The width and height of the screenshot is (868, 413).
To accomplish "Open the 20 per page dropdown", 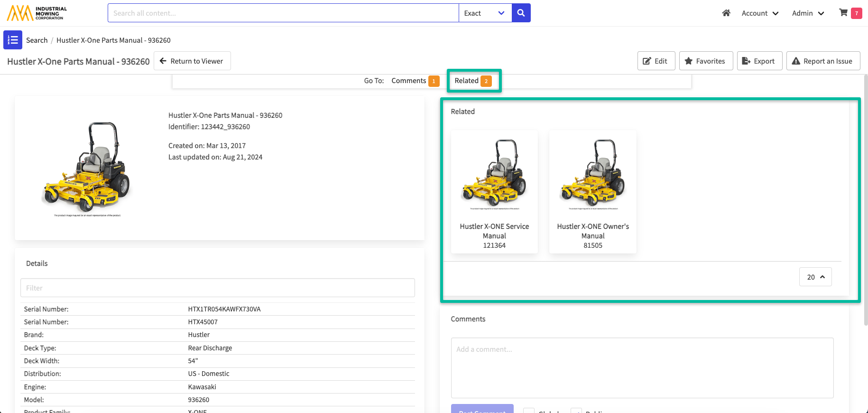I will [815, 277].
